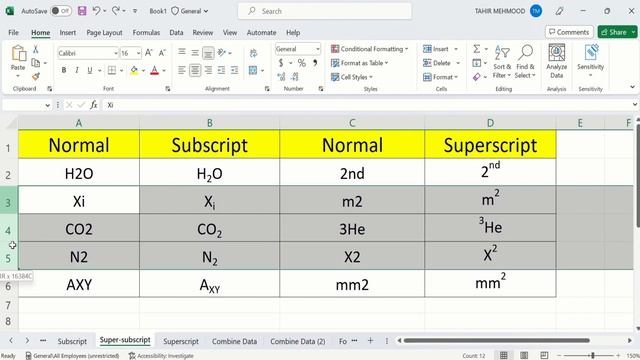Viewport: 640px width, 360px height.
Task: Expand Conditional Formatting menu
Action: [369, 49]
